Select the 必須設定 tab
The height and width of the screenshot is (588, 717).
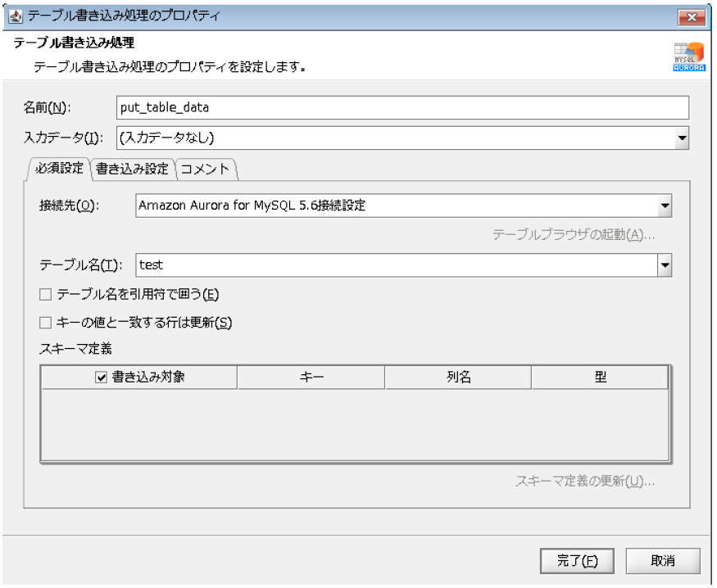60,169
